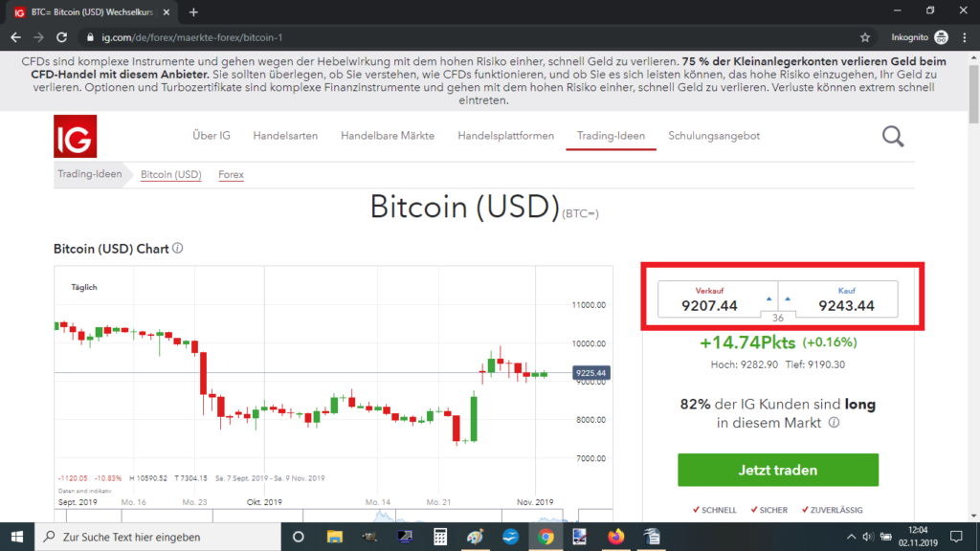Open the Inkognito profile icon
The image size is (980, 551).
[942, 37]
